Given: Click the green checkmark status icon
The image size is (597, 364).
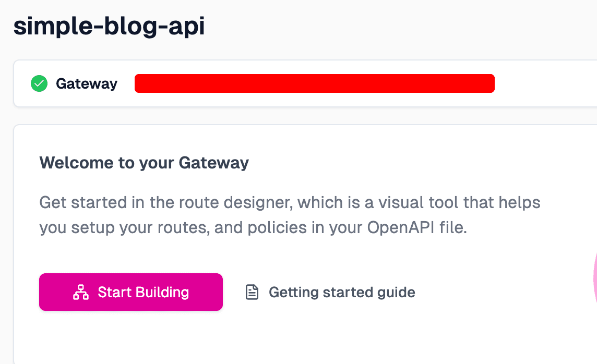Looking at the screenshot, I should pyautogui.click(x=39, y=83).
